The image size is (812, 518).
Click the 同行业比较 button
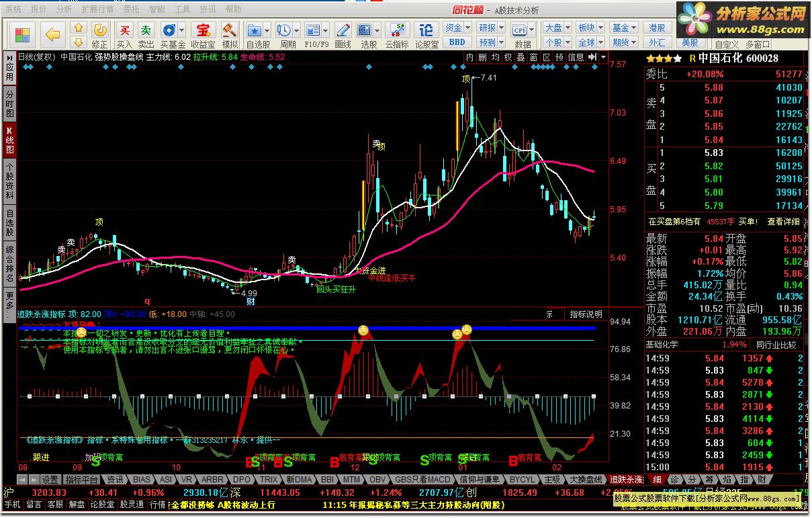click(x=776, y=345)
